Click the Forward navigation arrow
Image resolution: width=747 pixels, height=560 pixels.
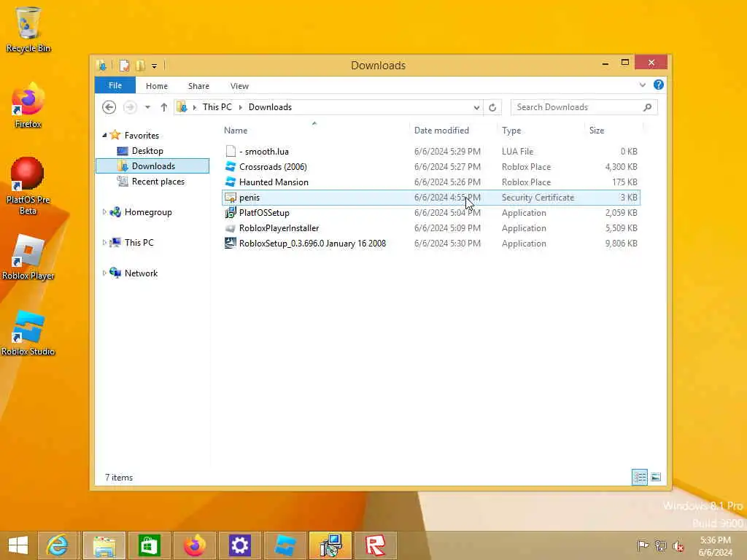[130, 107]
